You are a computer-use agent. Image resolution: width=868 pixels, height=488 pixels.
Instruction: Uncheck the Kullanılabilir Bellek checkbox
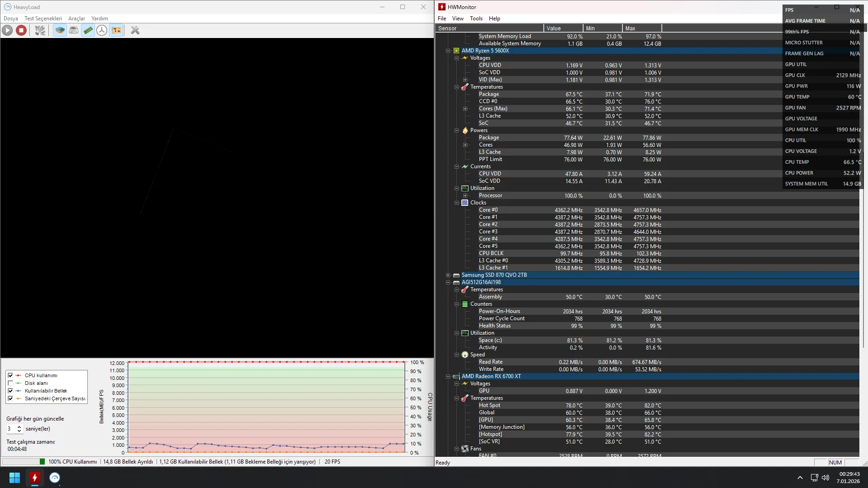coord(10,391)
